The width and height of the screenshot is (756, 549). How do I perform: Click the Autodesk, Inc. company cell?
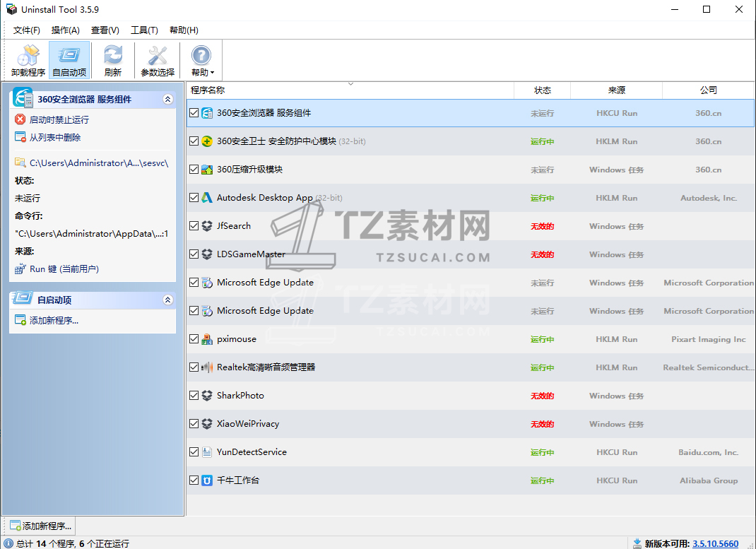point(708,198)
